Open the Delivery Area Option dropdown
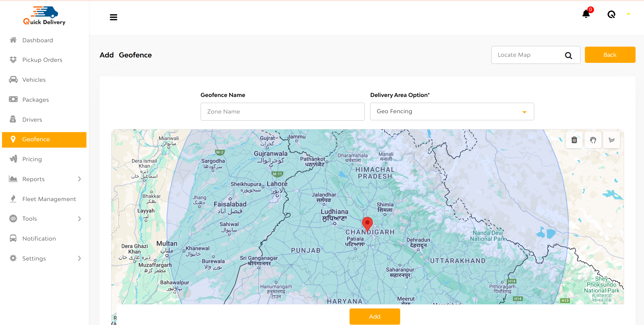 click(452, 111)
